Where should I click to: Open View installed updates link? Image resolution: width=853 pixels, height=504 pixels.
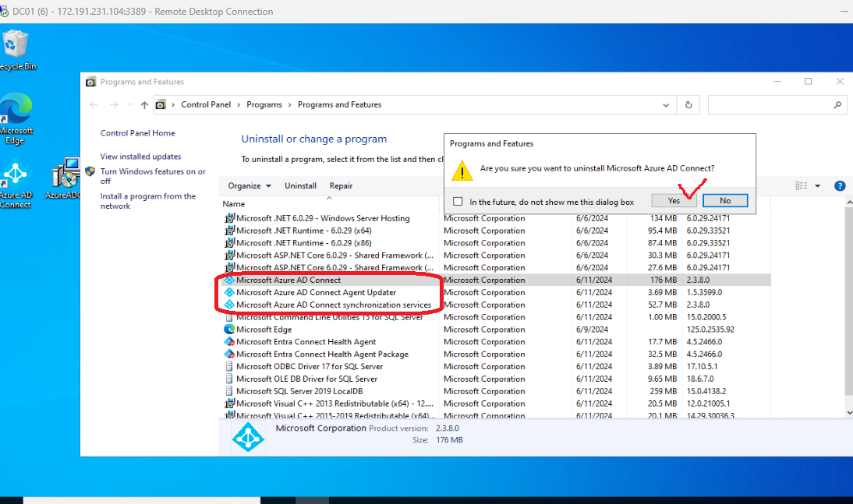[x=141, y=157]
